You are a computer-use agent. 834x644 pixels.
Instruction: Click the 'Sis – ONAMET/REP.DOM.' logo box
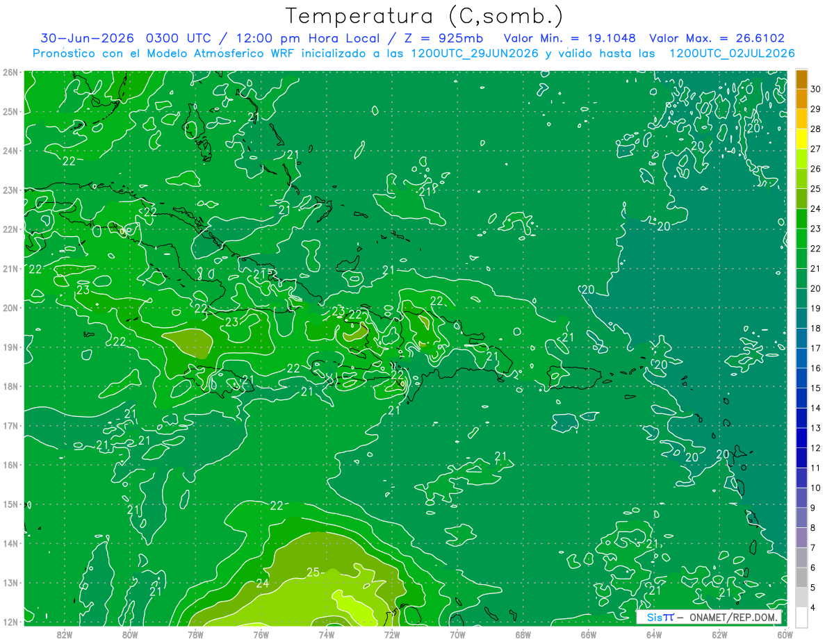tap(709, 618)
